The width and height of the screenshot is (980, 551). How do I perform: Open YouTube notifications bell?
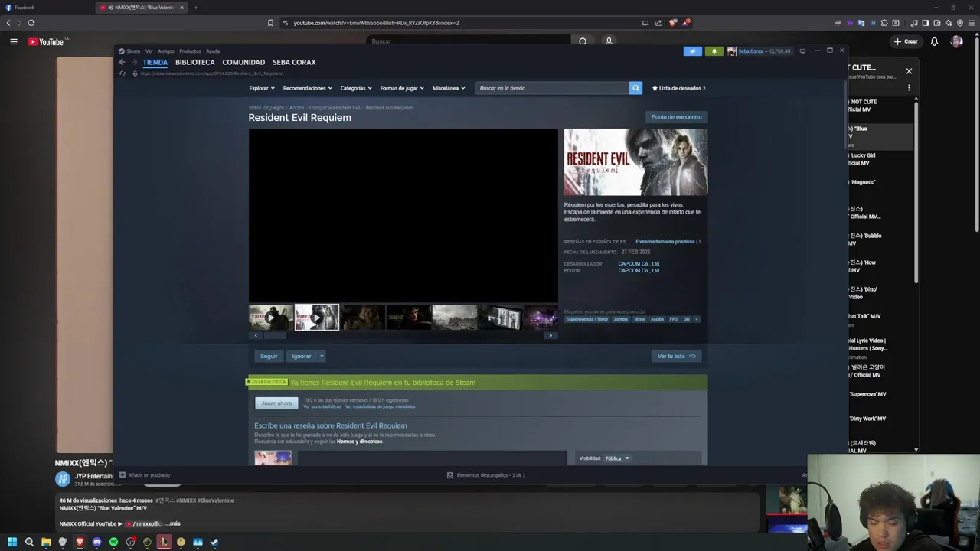coord(934,41)
